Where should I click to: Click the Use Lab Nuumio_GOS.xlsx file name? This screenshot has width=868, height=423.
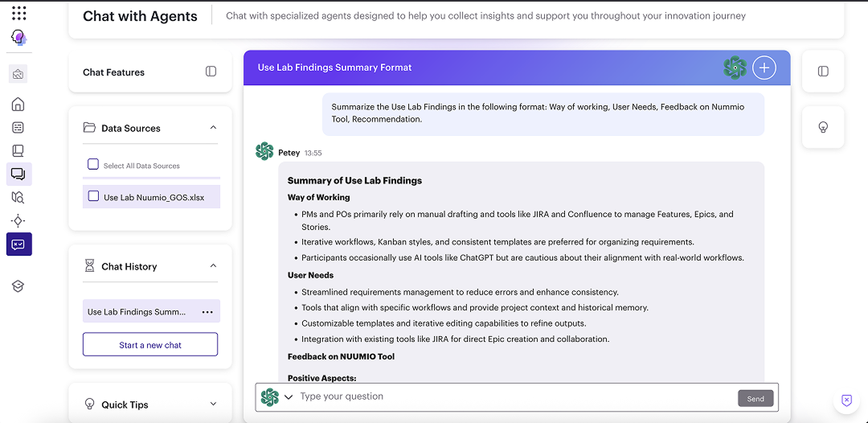point(154,197)
